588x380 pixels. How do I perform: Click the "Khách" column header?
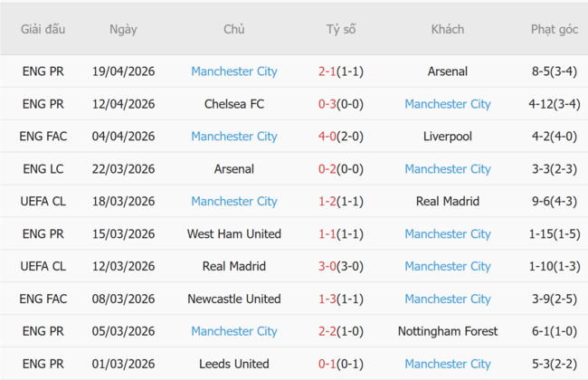448,29
